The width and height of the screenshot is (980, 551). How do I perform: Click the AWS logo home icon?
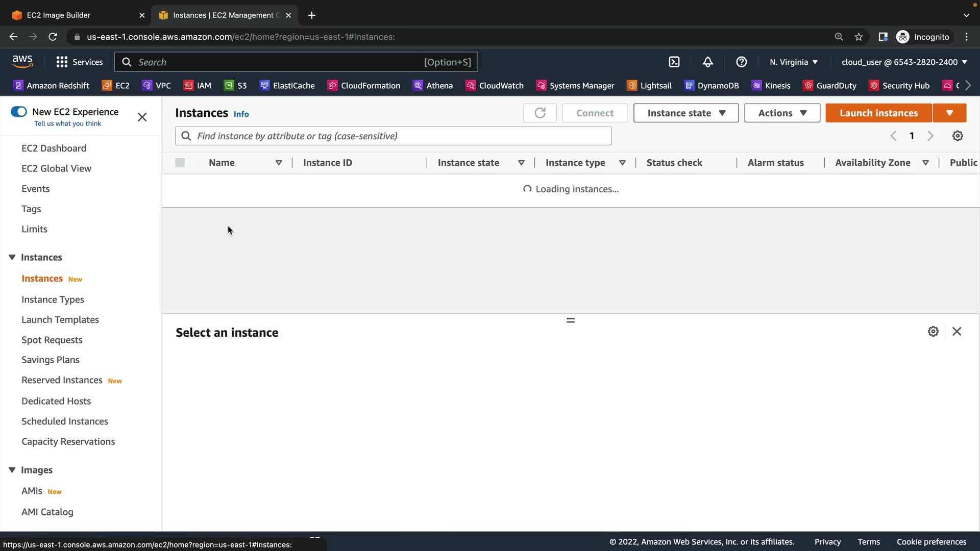pos(22,62)
